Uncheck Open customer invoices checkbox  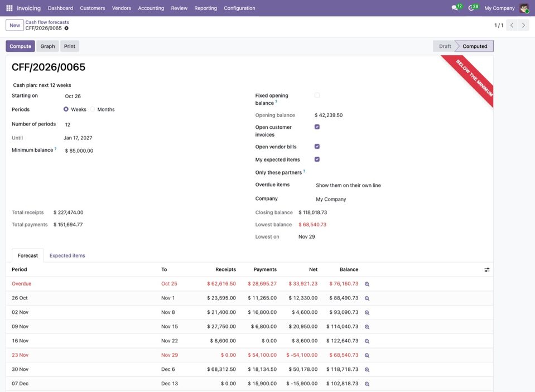tap(317, 127)
